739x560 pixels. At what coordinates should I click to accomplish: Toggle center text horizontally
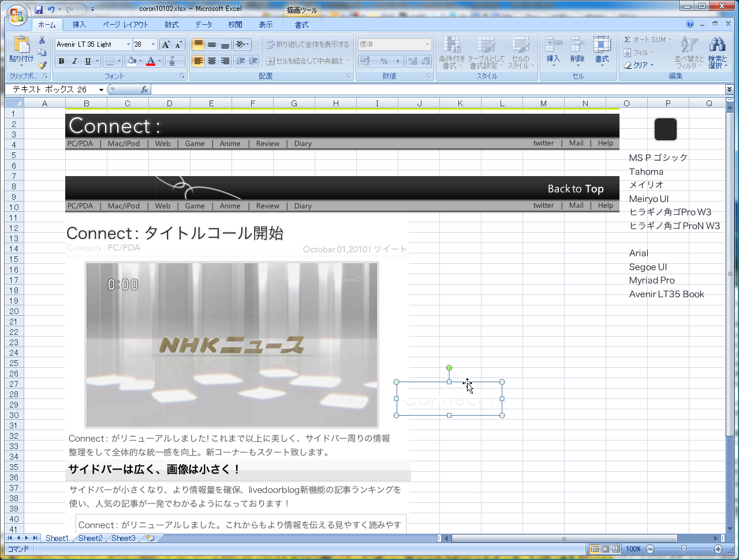point(211,61)
